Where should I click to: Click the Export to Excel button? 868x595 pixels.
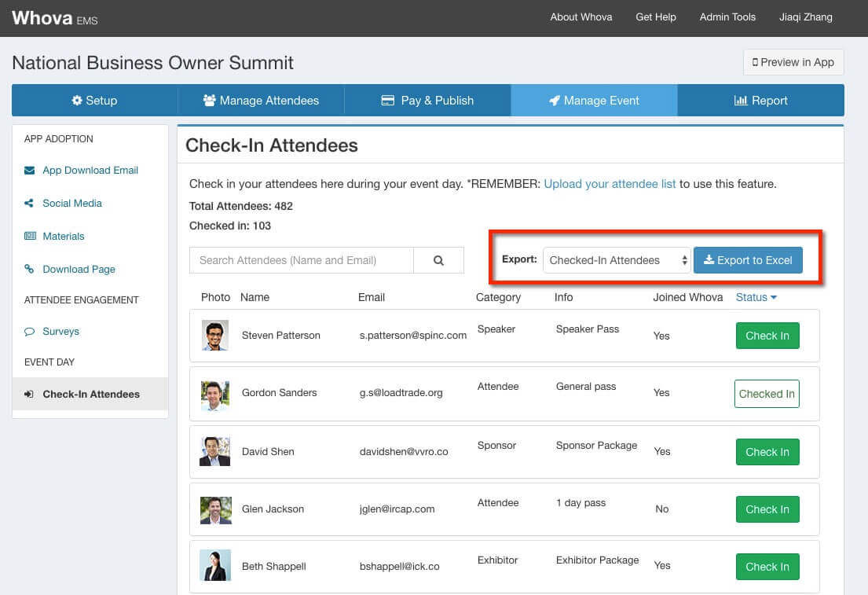pyautogui.click(x=748, y=260)
